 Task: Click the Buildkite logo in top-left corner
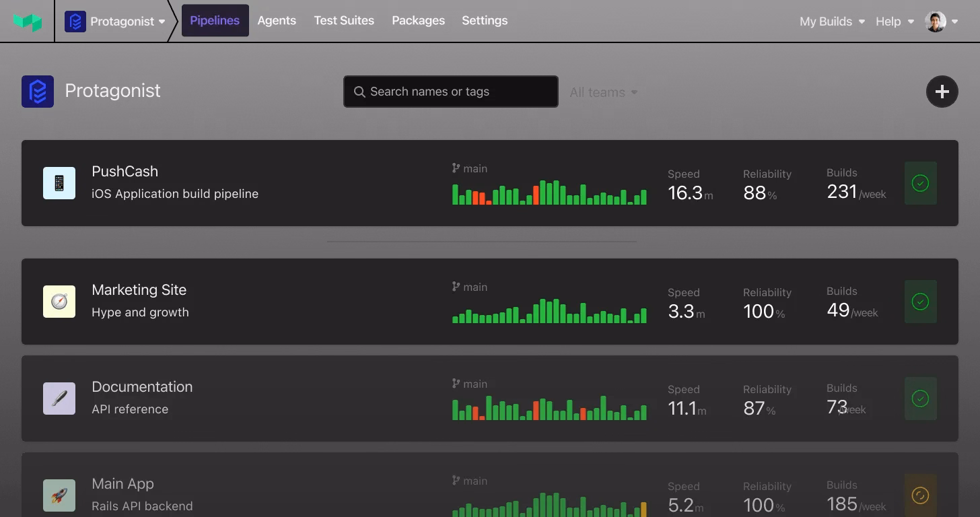point(28,22)
